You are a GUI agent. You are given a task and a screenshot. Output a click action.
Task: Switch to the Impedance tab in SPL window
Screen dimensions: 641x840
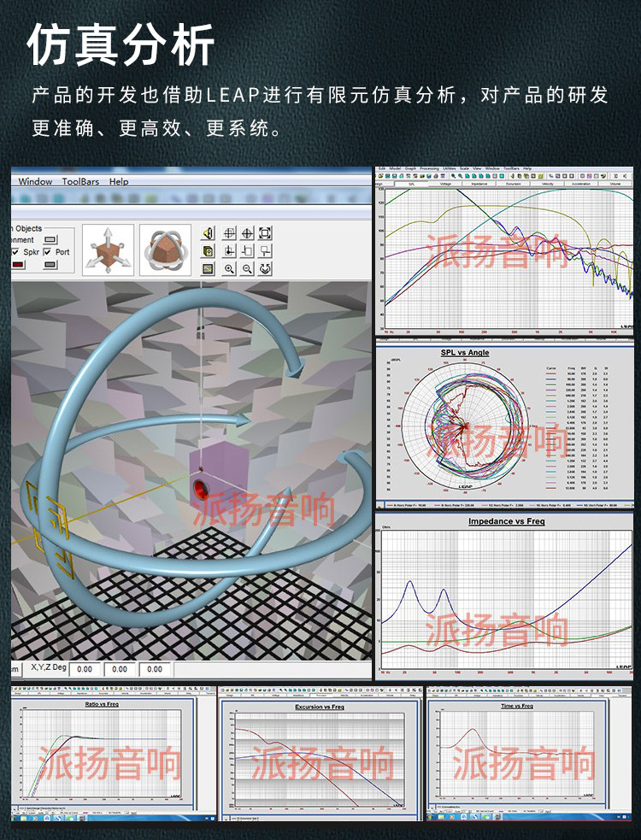(x=479, y=184)
